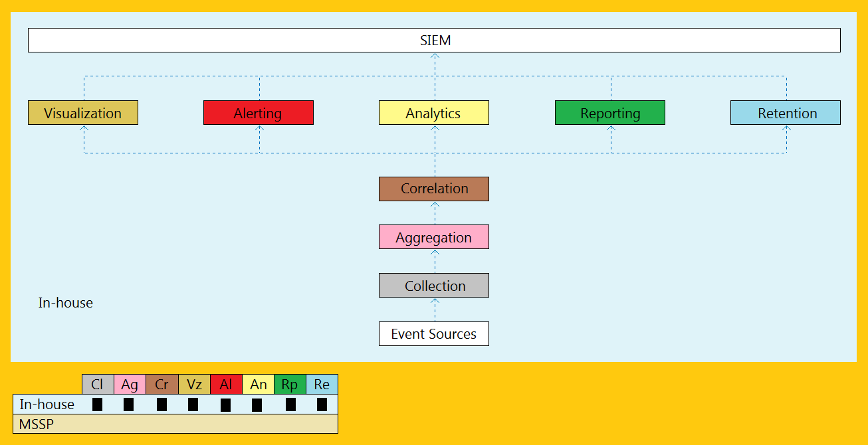Click black marker under Cl column
Viewport: 868px width, 445px height.
point(97,404)
